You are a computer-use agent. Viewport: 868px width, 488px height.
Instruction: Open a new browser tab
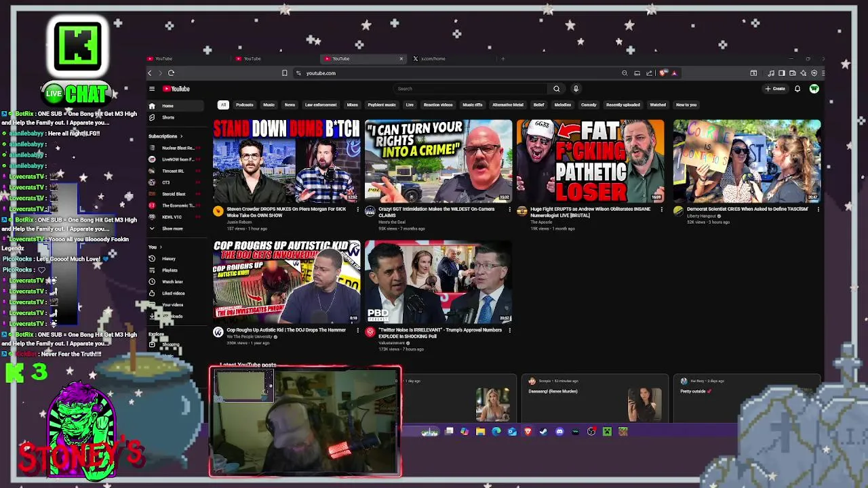coord(502,59)
